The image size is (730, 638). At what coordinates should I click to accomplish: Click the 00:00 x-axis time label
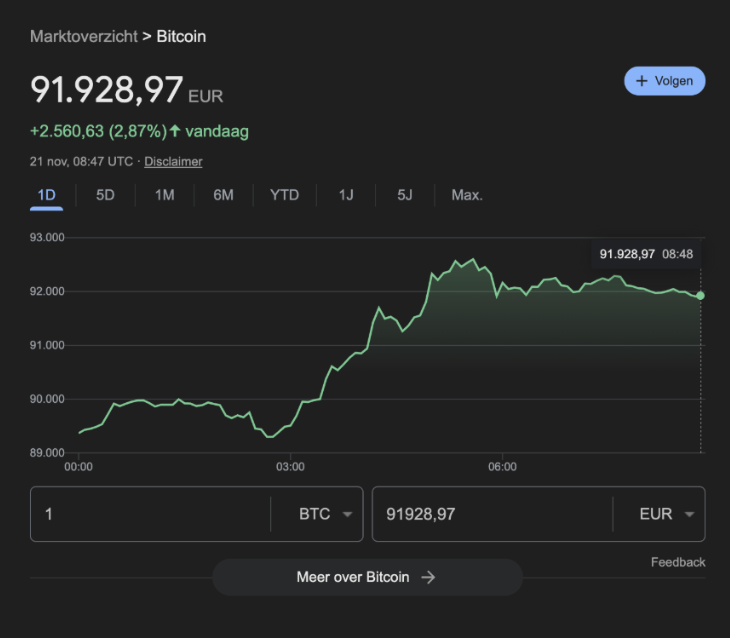pyautogui.click(x=78, y=467)
